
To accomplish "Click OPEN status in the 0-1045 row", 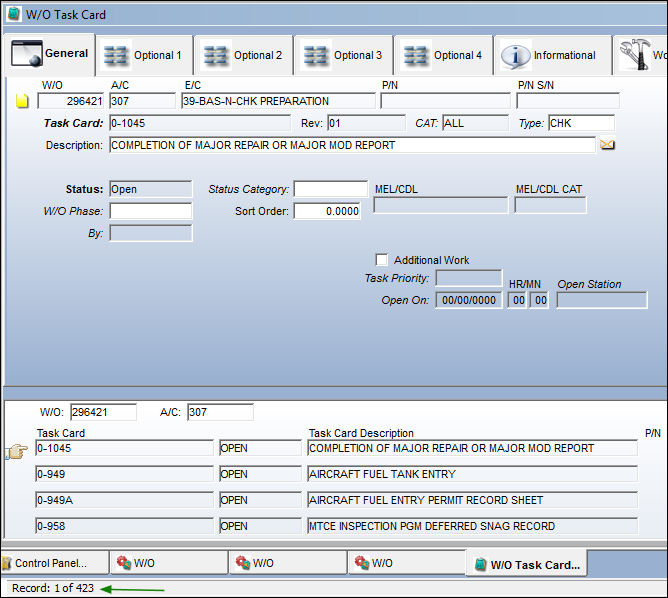I will [260, 448].
